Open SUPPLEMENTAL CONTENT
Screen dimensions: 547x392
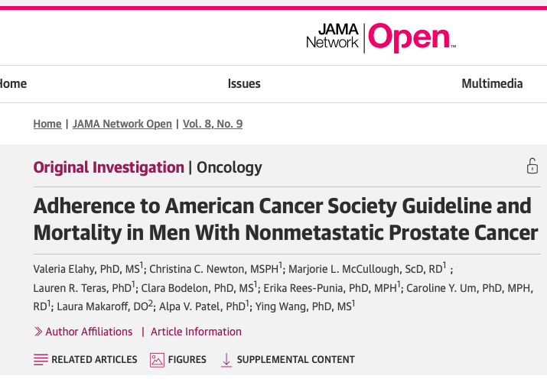(x=296, y=360)
